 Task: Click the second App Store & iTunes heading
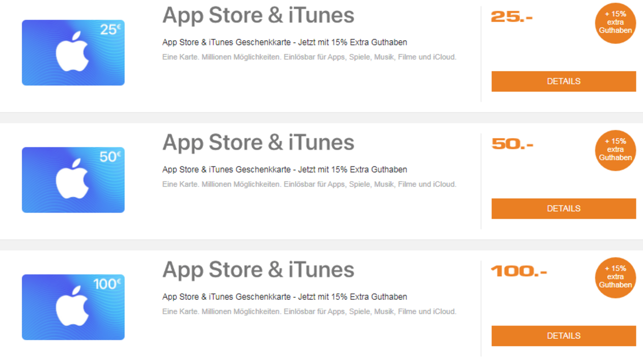[x=258, y=142]
